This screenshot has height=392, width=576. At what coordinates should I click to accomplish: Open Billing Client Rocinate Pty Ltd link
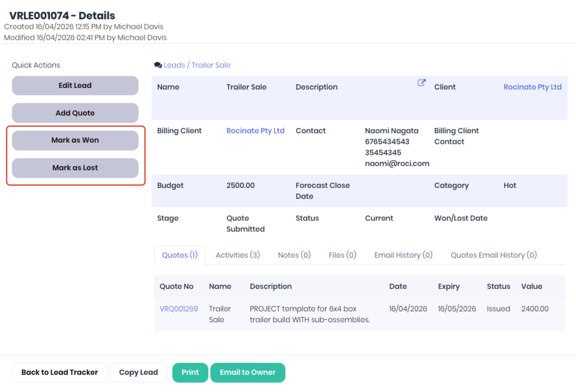pos(255,131)
